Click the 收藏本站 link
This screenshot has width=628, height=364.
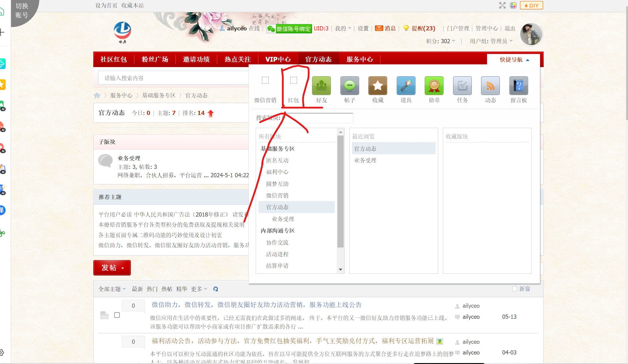coord(133,5)
